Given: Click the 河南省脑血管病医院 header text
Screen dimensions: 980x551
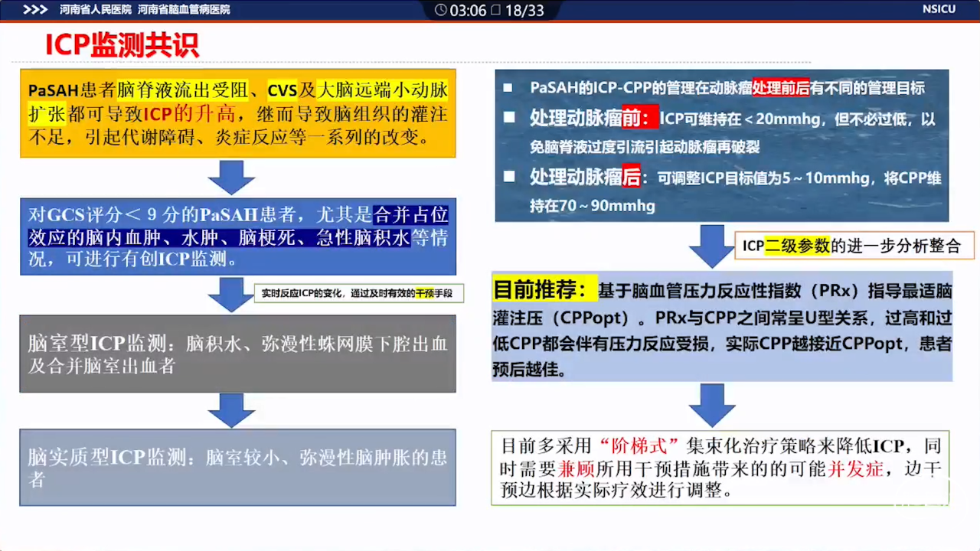Looking at the screenshot, I should coord(184,10).
